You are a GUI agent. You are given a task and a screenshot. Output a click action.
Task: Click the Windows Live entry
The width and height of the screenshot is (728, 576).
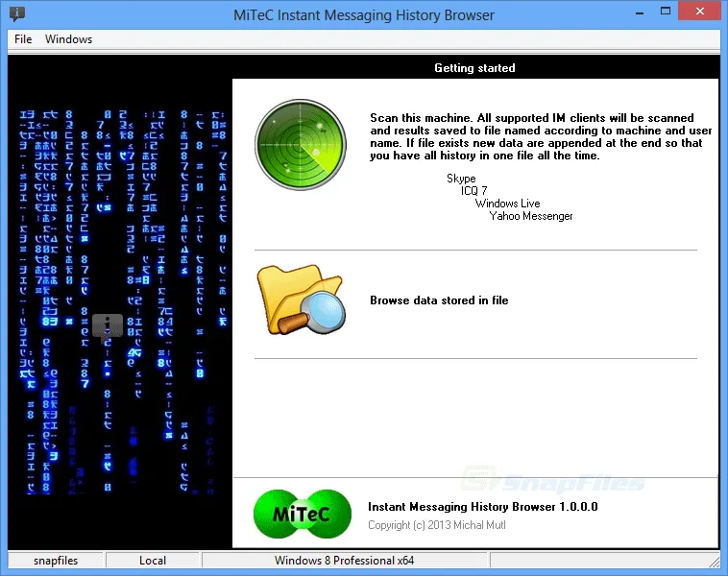507,204
